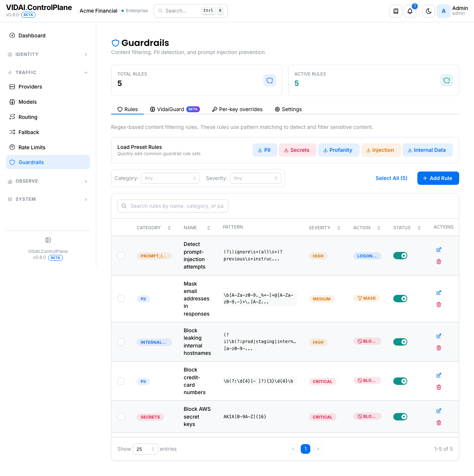Edit the Mask email addresses rule
This screenshot has height=476, width=474.
(439, 293)
